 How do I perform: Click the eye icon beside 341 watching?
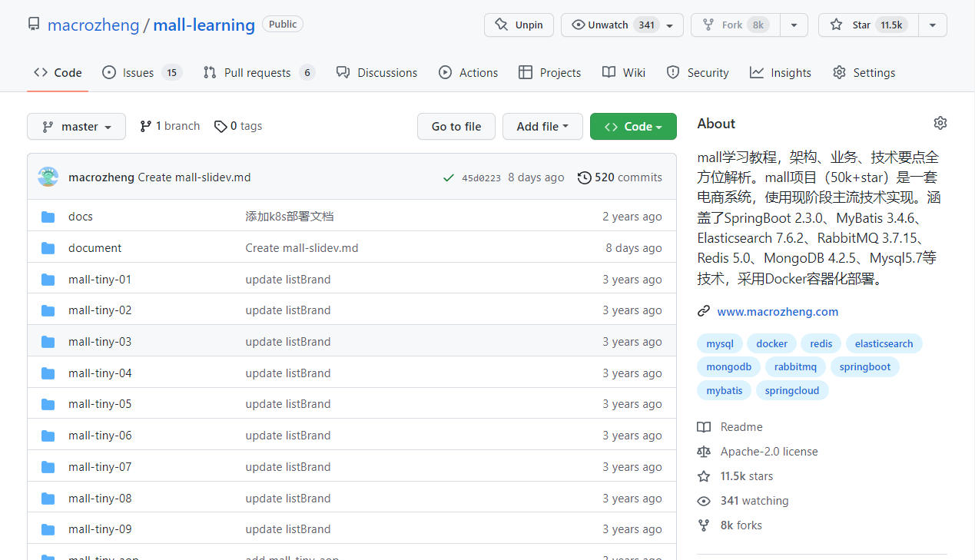coord(703,501)
